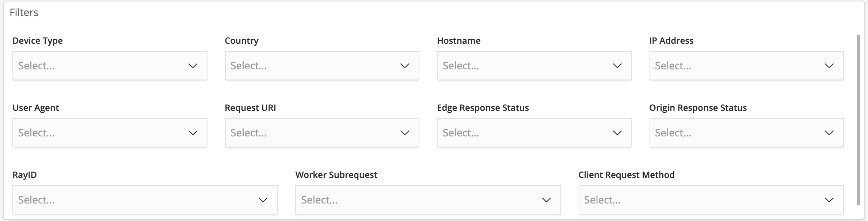Open the Device Type filter chevron
868x221 pixels.
point(193,66)
